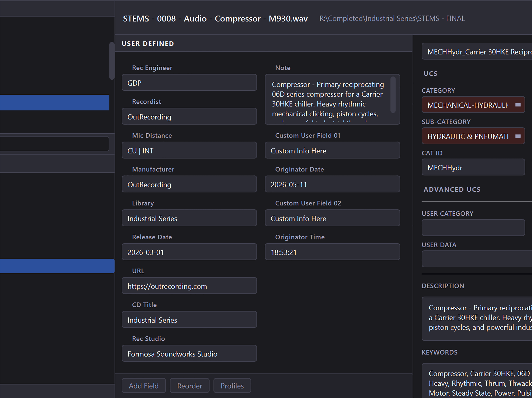Click the ADVANCED UCS section header

pyautogui.click(x=452, y=189)
